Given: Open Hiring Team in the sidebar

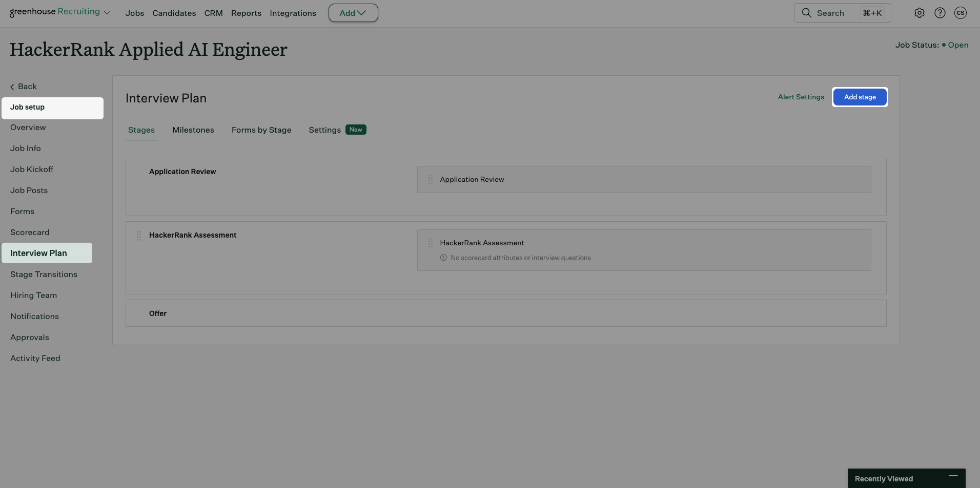Looking at the screenshot, I should click(34, 295).
